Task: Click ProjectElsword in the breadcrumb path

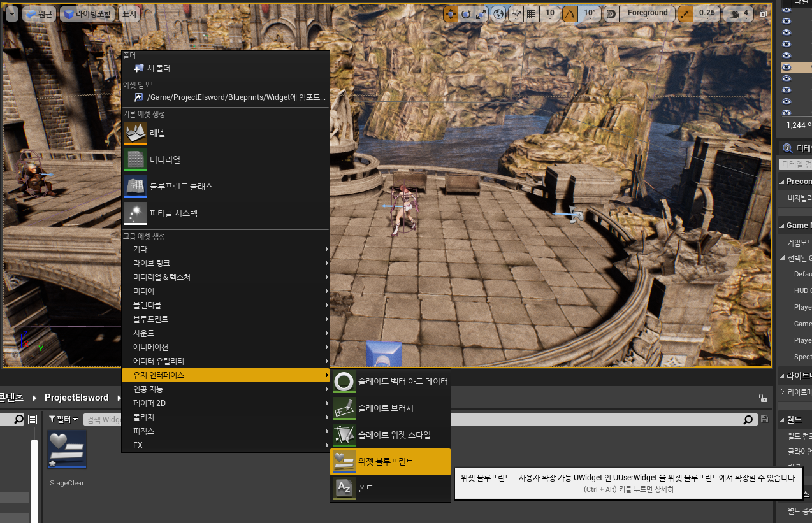Action: tap(76, 398)
